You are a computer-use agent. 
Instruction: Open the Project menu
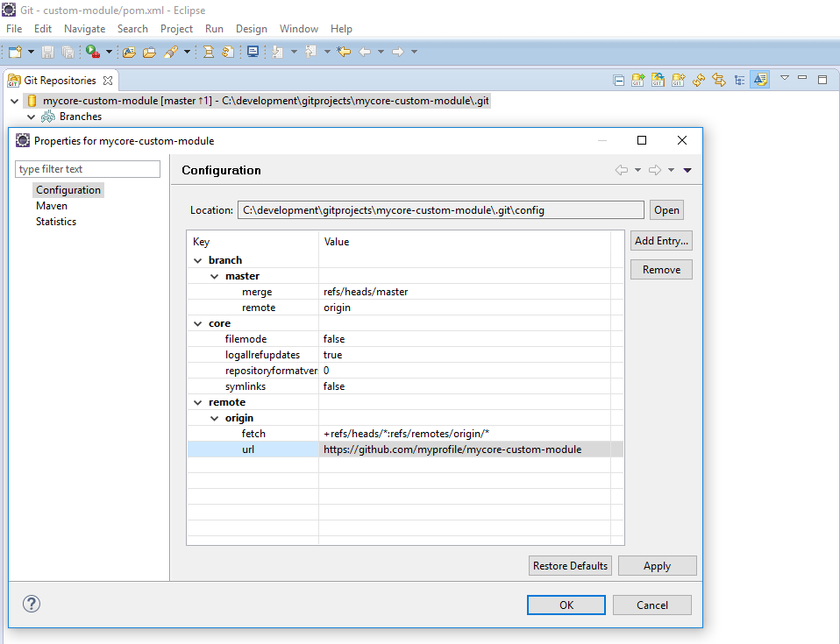tap(176, 29)
